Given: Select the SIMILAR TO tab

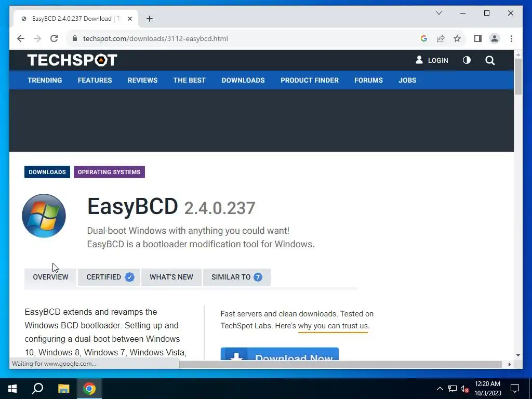Looking at the screenshot, I should click(237, 277).
